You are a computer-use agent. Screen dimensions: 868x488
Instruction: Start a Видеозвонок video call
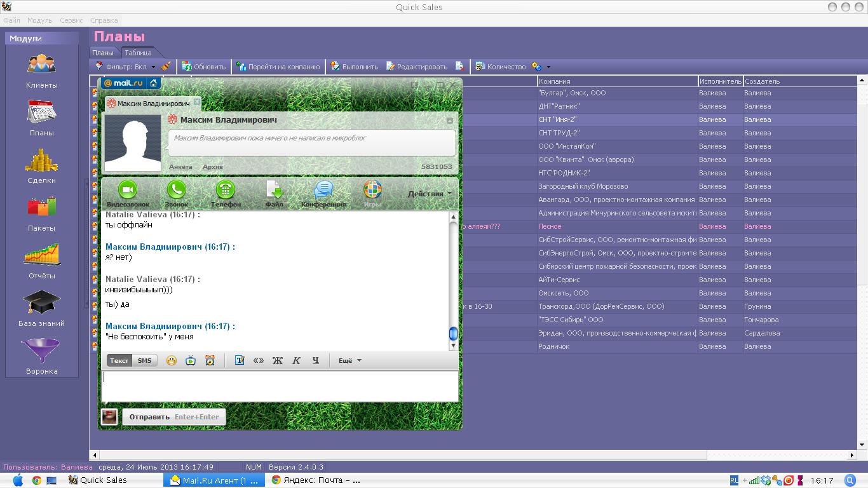pos(128,194)
